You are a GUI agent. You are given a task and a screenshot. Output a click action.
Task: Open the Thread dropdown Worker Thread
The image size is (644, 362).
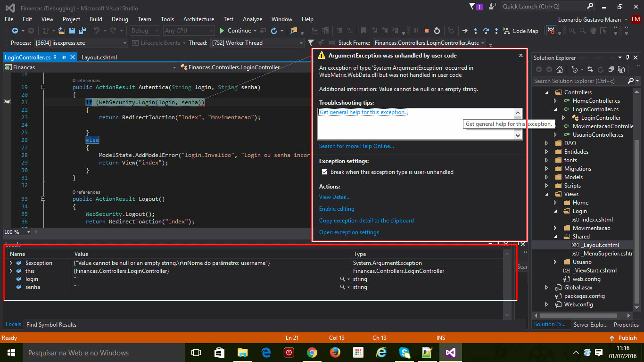(257, 43)
